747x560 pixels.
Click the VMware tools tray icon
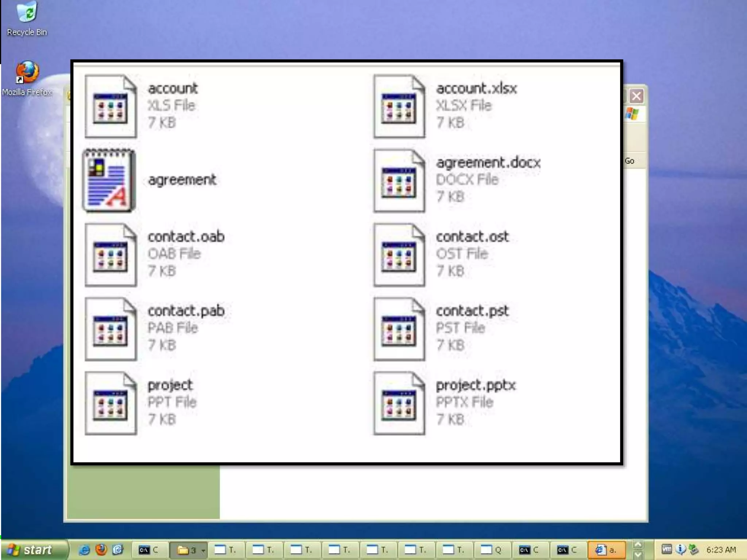667,549
